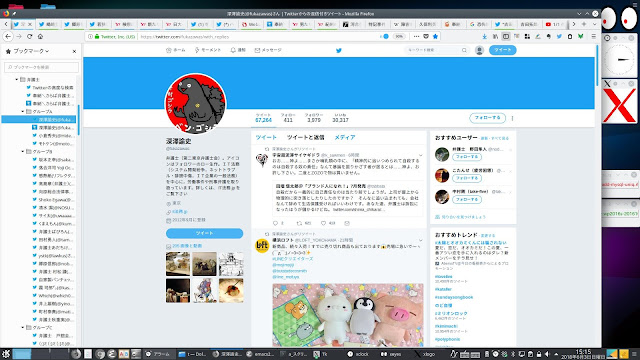Open the Loft tweet's chevron menu
The image size is (640, 360).
pos(420,240)
